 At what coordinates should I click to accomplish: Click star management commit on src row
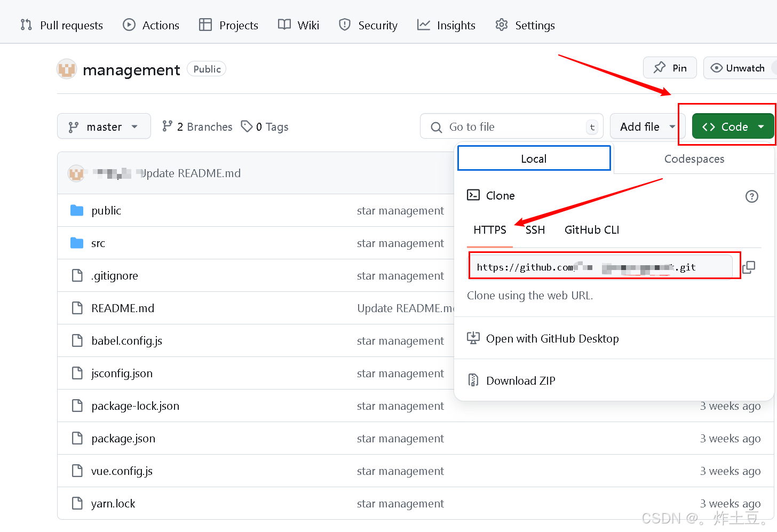tap(400, 243)
